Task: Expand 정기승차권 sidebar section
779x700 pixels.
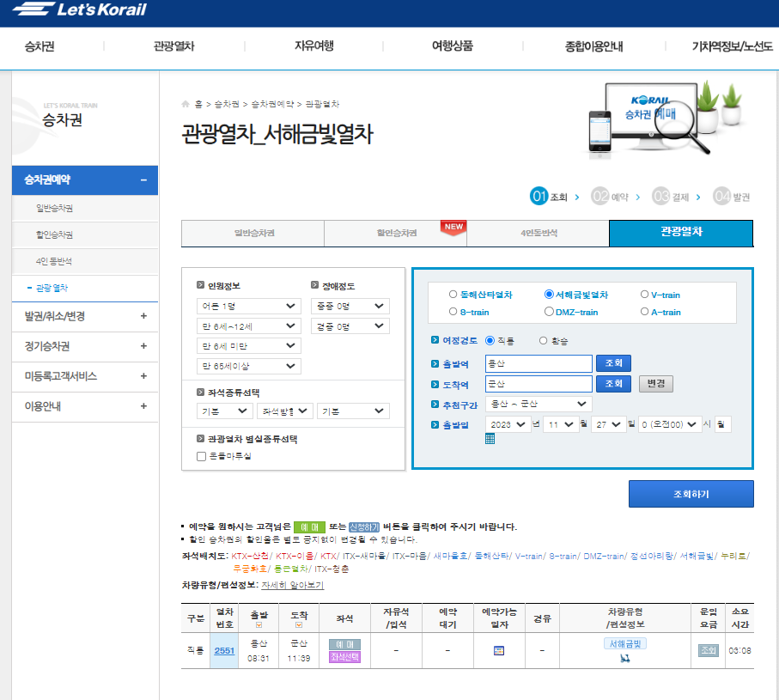Action: click(143, 346)
